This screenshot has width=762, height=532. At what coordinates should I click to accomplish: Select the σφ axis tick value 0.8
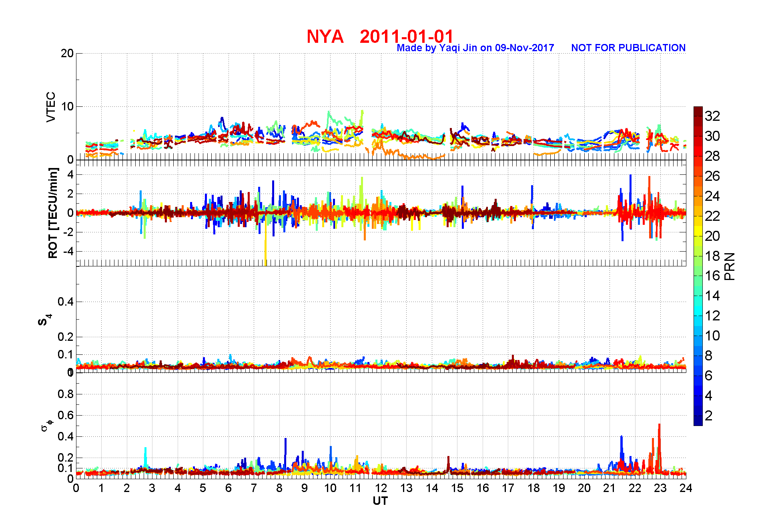[66, 394]
